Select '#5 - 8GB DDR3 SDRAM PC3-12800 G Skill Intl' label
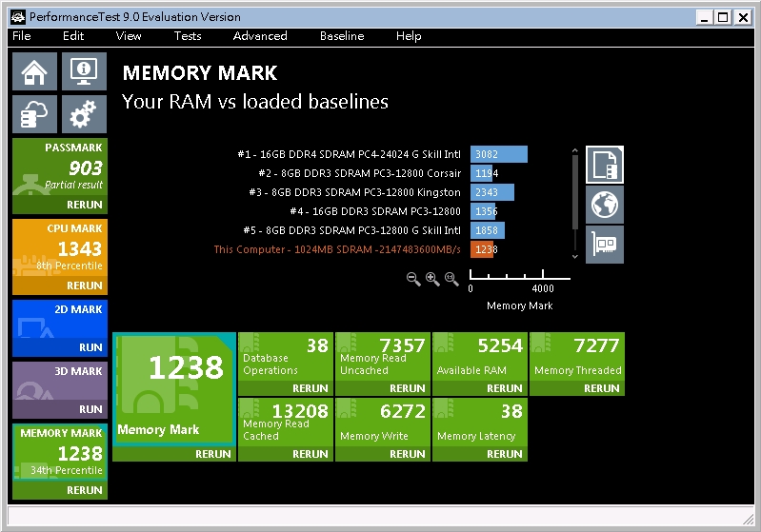The height and width of the screenshot is (532, 761). pyautogui.click(x=351, y=230)
